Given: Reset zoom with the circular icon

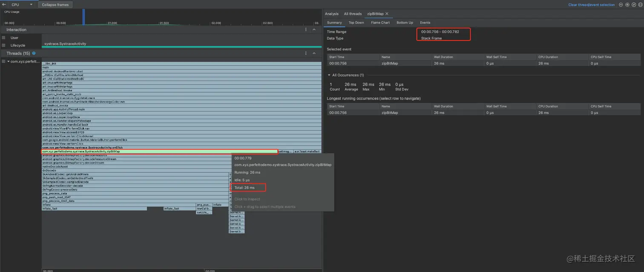Looking at the screenshot, I should point(633,5).
